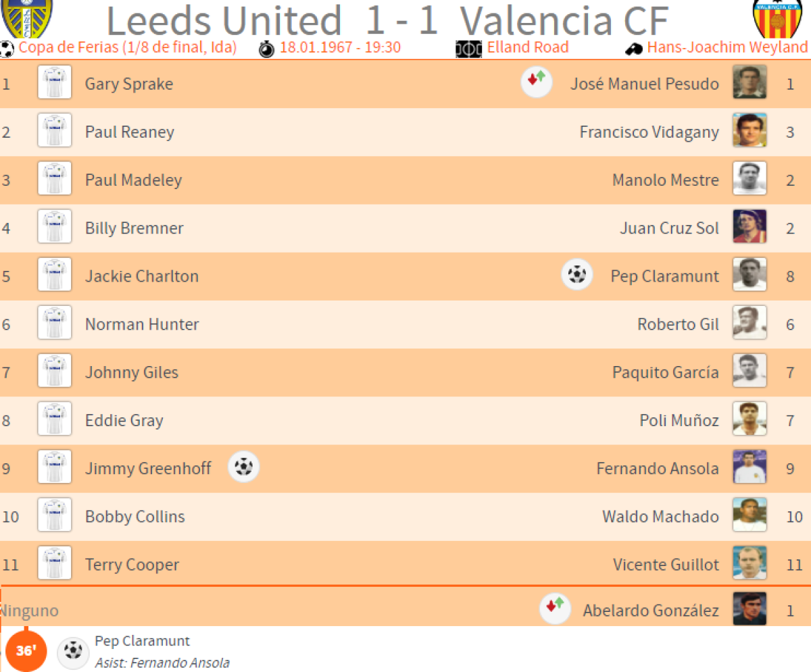Click goal ball icon beside Jimmy Greenhoff
Image resolution: width=811 pixels, height=672 pixels.
click(243, 467)
